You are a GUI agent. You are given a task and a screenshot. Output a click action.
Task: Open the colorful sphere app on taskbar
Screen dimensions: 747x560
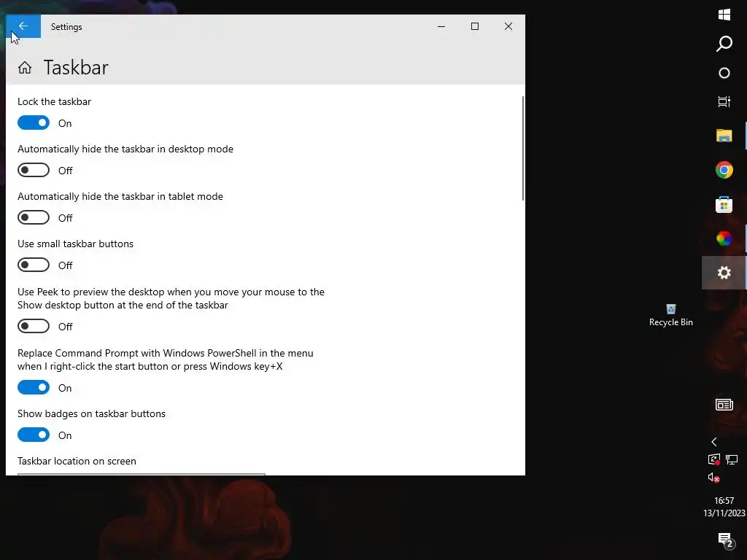(x=724, y=238)
